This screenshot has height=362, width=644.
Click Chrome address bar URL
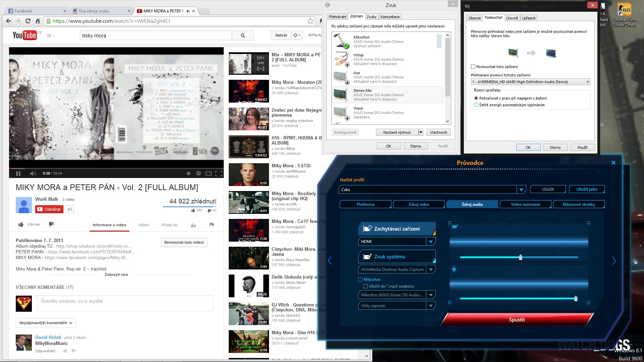pyautogui.click(x=111, y=21)
